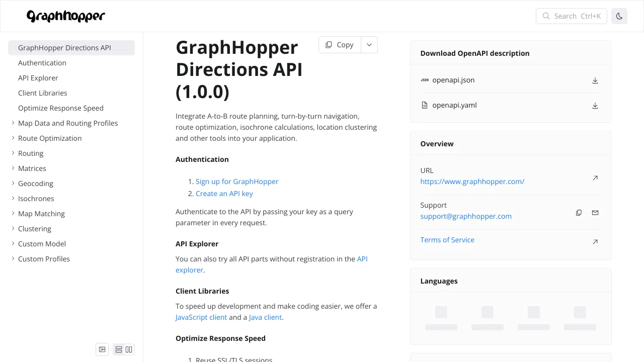Follow the Sign up for GraphHopper link
Image resolution: width=644 pixels, height=362 pixels.
(x=237, y=182)
